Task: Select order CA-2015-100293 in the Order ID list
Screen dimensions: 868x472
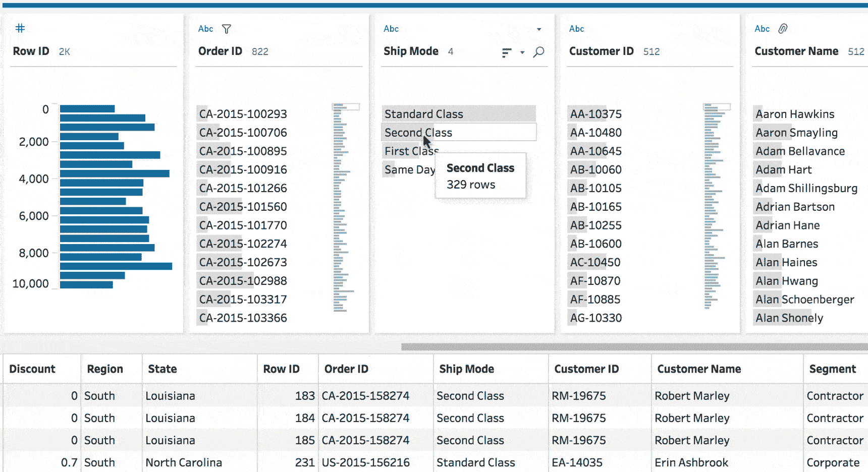Action: point(243,114)
